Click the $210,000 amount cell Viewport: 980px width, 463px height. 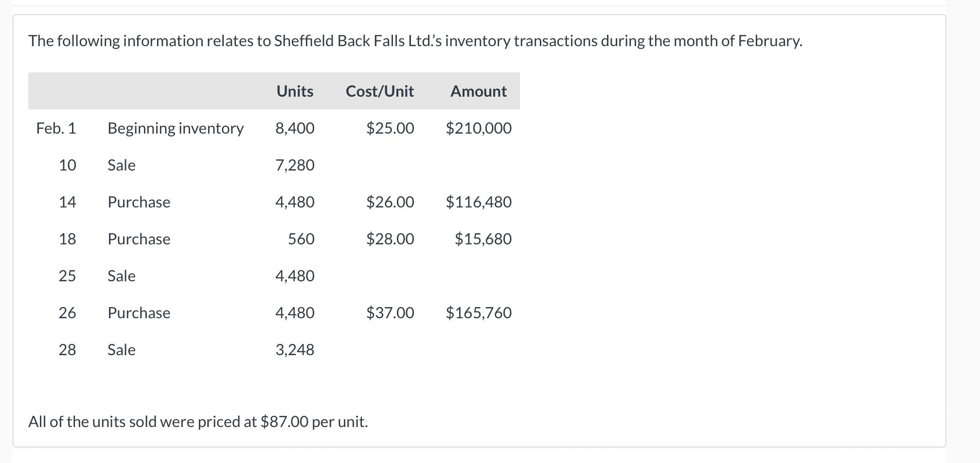479,128
